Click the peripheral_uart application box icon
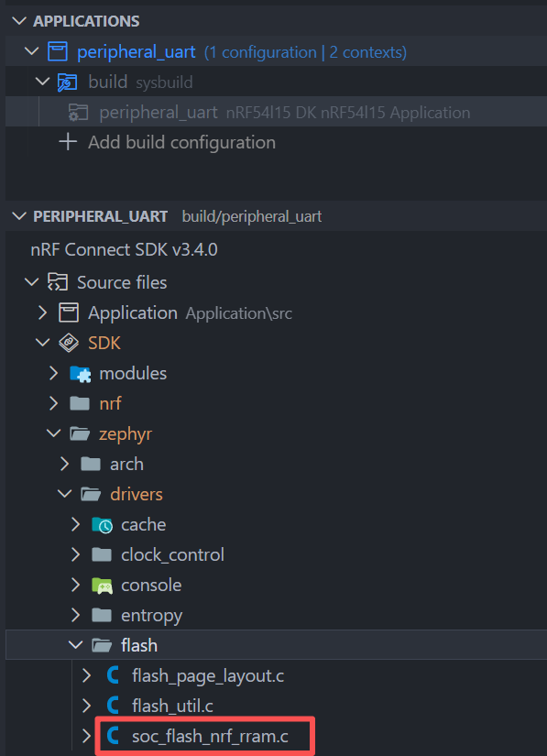The width and height of the screenshot is (547, 756). coord(58,51)
